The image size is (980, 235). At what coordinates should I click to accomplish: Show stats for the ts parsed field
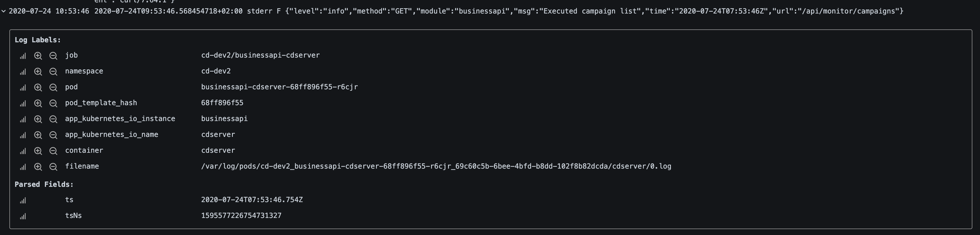point(23,200)
